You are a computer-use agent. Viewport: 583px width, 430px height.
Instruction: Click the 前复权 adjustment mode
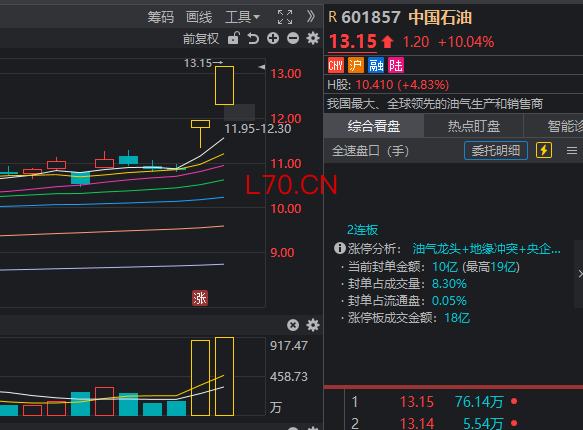tap(201, 39)
